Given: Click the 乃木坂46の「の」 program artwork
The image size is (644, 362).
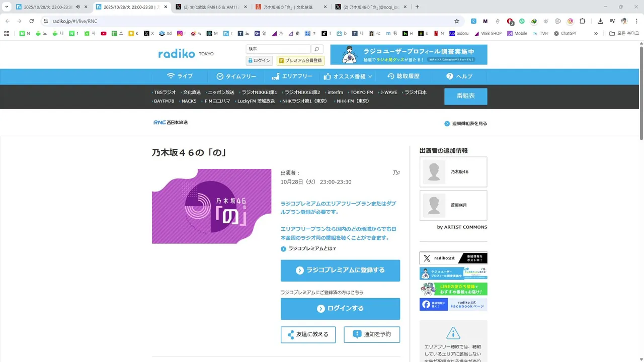Looking at the screenshot, I should coord(211,206).
